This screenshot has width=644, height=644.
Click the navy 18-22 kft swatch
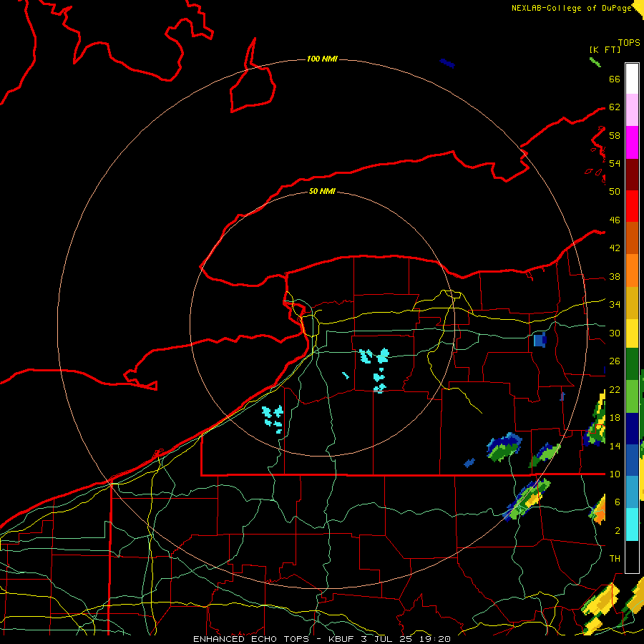[632, 429]
